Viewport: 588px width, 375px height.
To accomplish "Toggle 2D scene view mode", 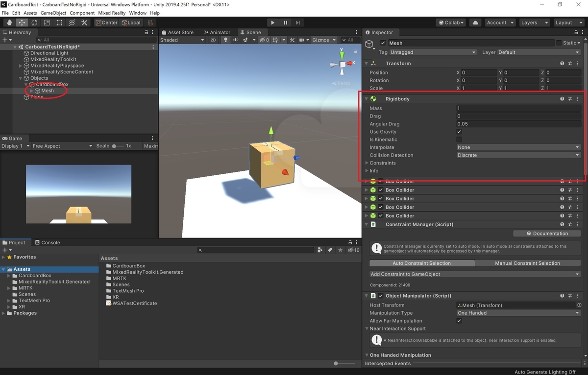I will 213,40.
